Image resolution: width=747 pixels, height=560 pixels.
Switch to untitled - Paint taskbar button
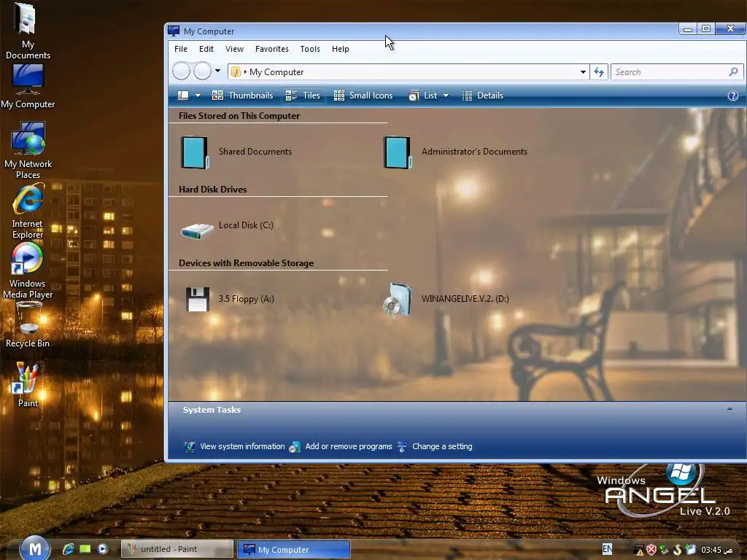tap(177, 549)
